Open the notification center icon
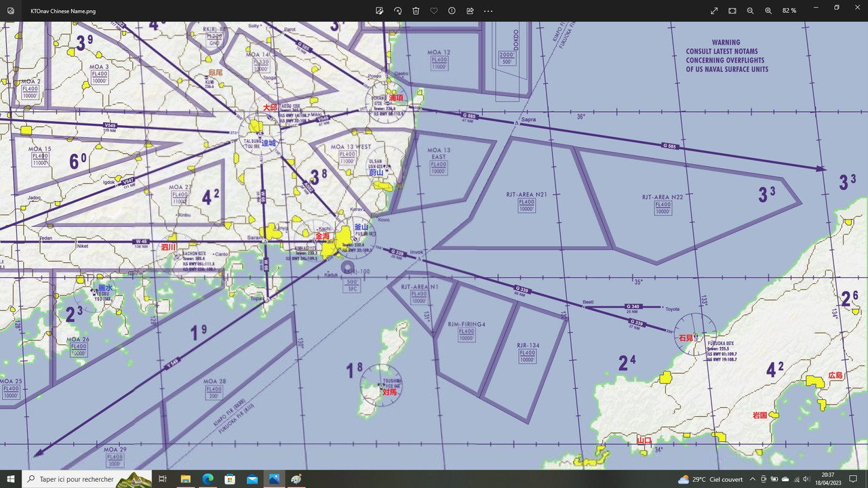Viewport: 868px width, 488px height. (853, 479)
